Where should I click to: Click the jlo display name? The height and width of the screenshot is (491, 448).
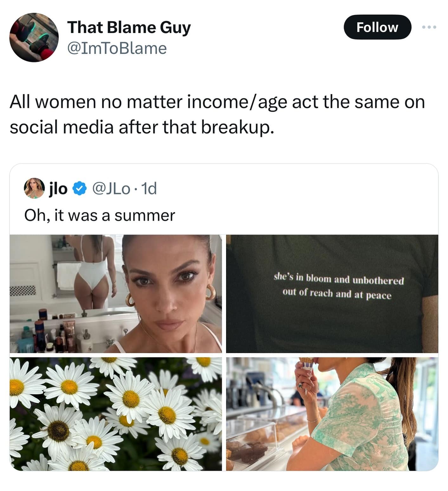[58, 189]
